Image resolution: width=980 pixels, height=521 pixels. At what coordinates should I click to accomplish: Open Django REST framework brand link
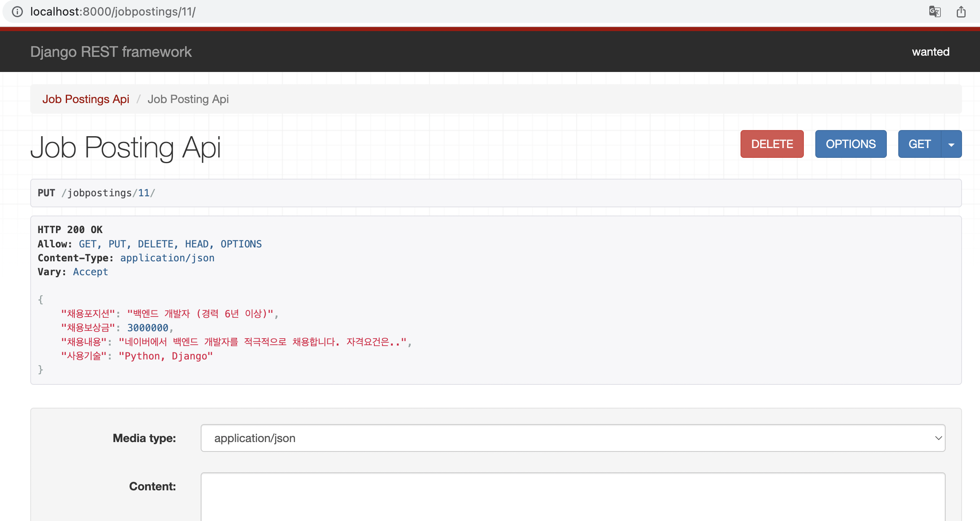click(x=111, y=52)
